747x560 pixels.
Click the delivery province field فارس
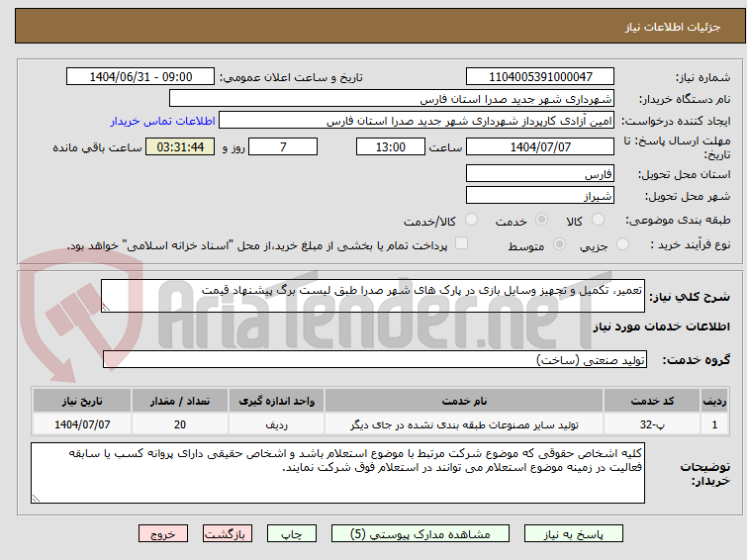point(540,173)
